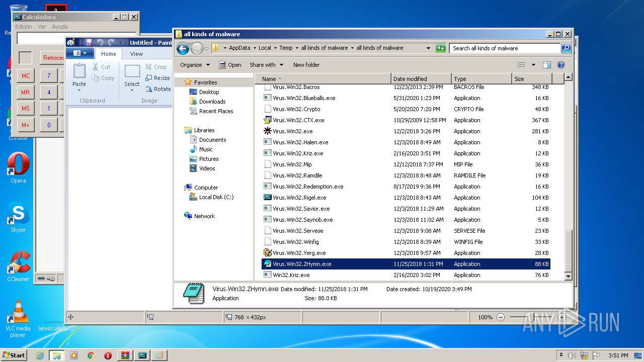The image size is (644, 362).
Task: Open the Ver menu in Calculadora
Action: coord(42,27)
